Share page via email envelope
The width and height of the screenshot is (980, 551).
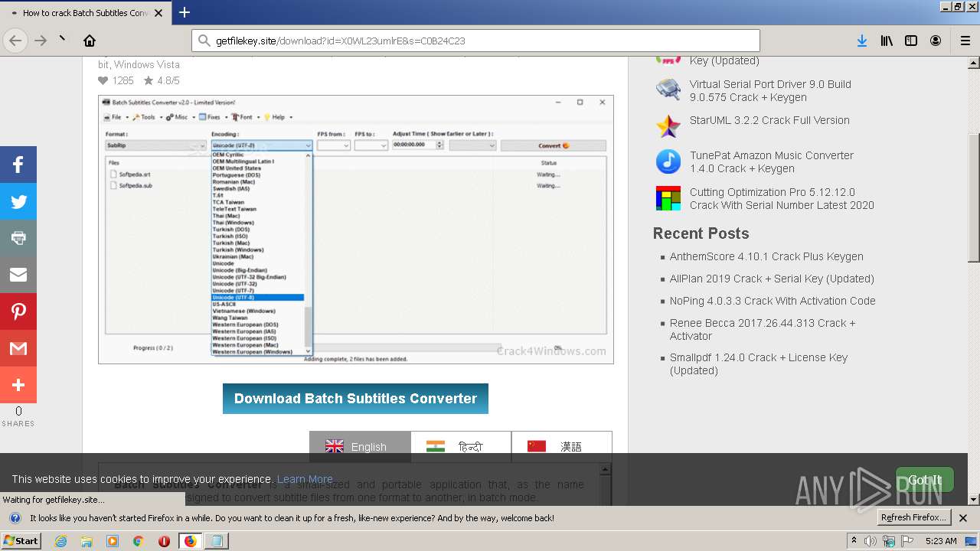(x=18, y=275)
